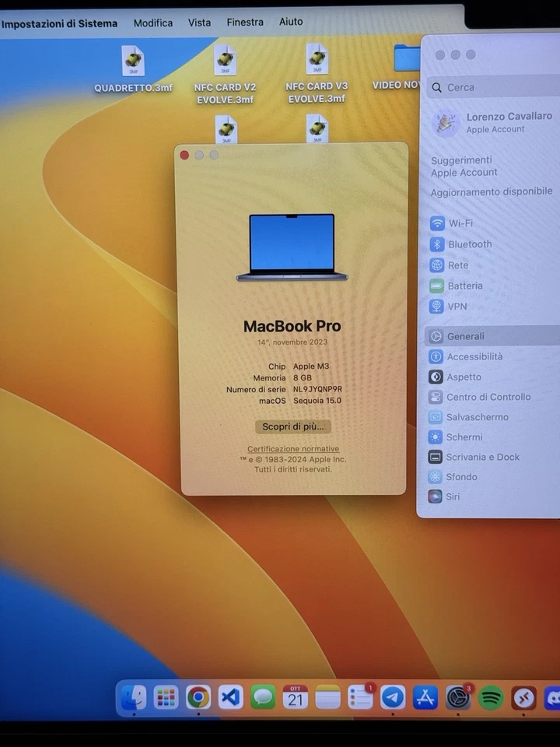Click the MacBook Pro title text
The image size is (560, 747).
[x=292, y=326]
